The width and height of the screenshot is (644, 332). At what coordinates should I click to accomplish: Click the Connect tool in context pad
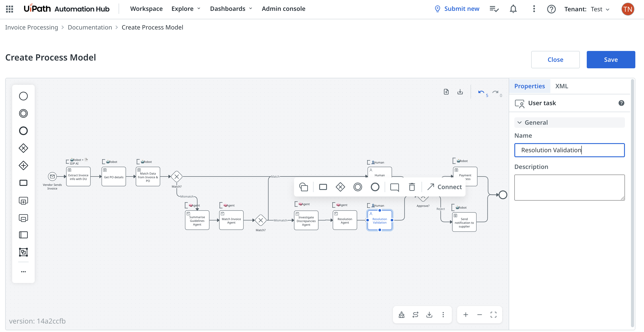(x=445, y=187)
